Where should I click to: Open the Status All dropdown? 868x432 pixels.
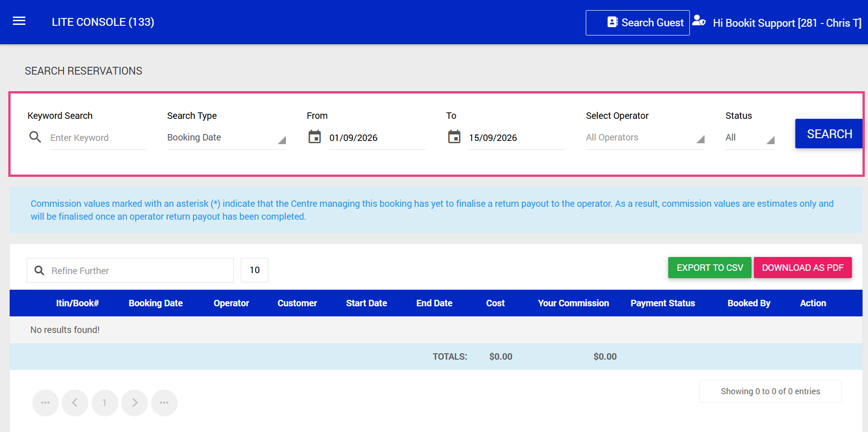click(x=750, y=138)
